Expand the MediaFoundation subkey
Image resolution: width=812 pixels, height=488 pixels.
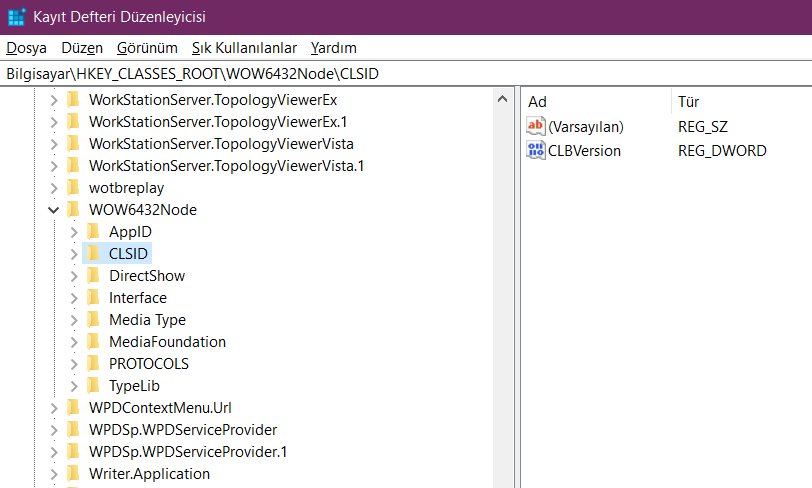point(74,342)
